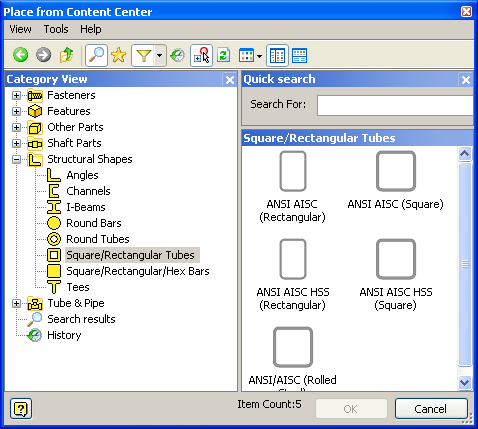Click the scrollbar up arrow

point(465,154)
